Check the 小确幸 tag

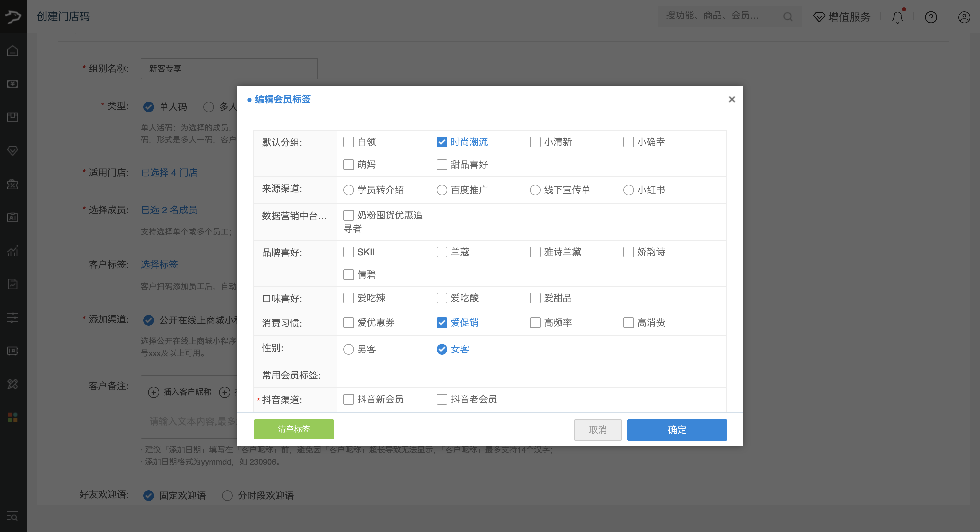(628, 142)
